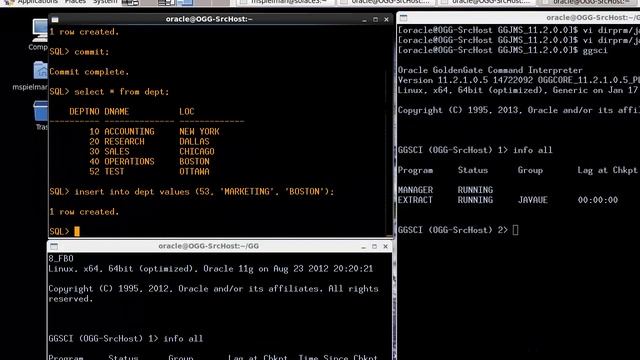
Task: Open window menu icon of right GGSCI terminal
Action: pyautogui.click(x=403, y=18)
